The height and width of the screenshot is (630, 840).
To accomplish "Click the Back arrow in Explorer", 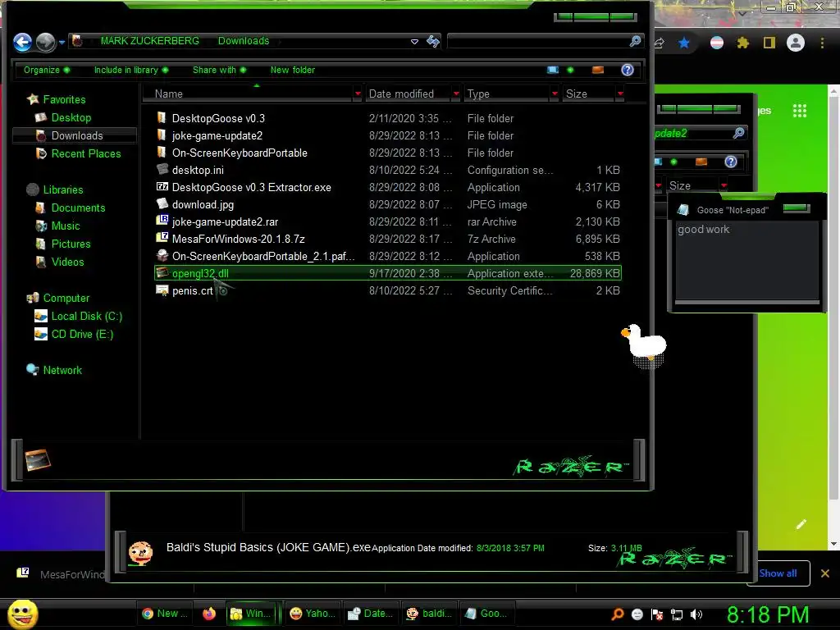I will coord(22,42).
